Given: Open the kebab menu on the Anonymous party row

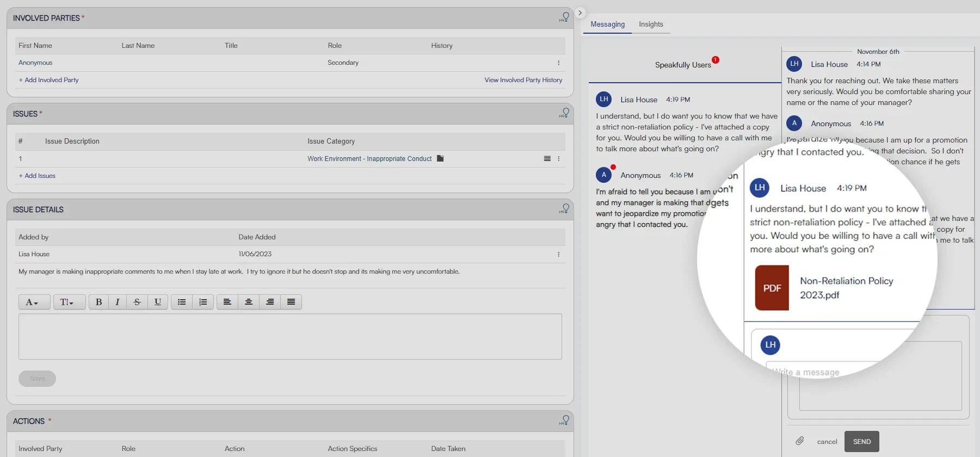Looking at the screenshot, I should pyautogui.click(x=558, y=63).
